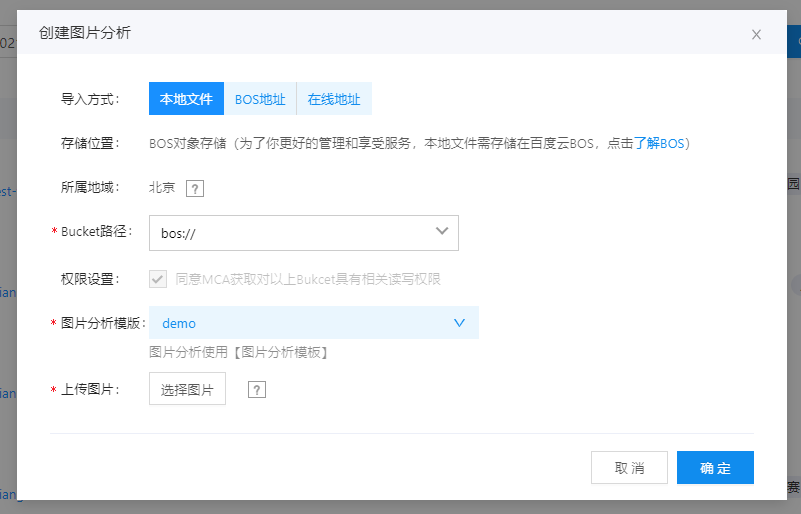Click the blue chevron in demo template selector
Viewport: 801px width, 514px height.
(x=459, y=323)
